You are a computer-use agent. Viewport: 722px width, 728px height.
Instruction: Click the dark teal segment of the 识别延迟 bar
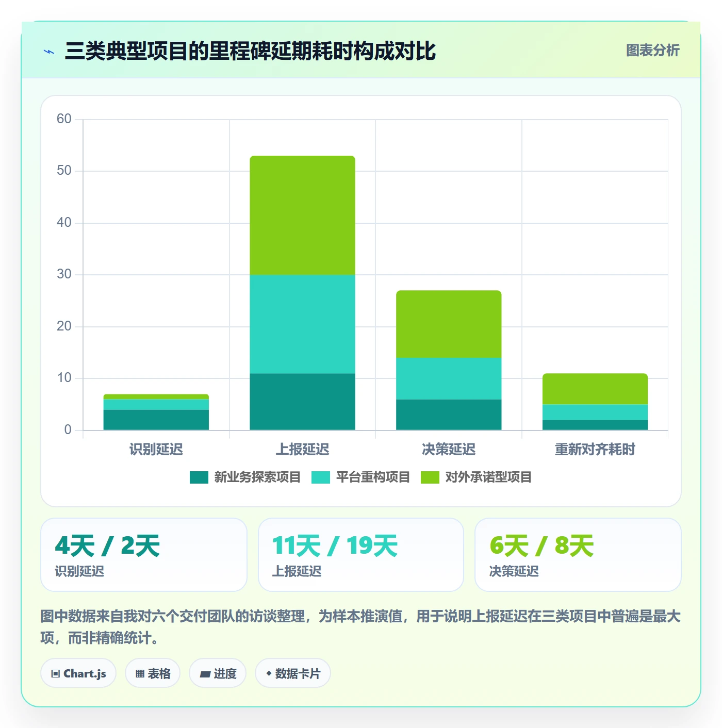coord(156,420)
